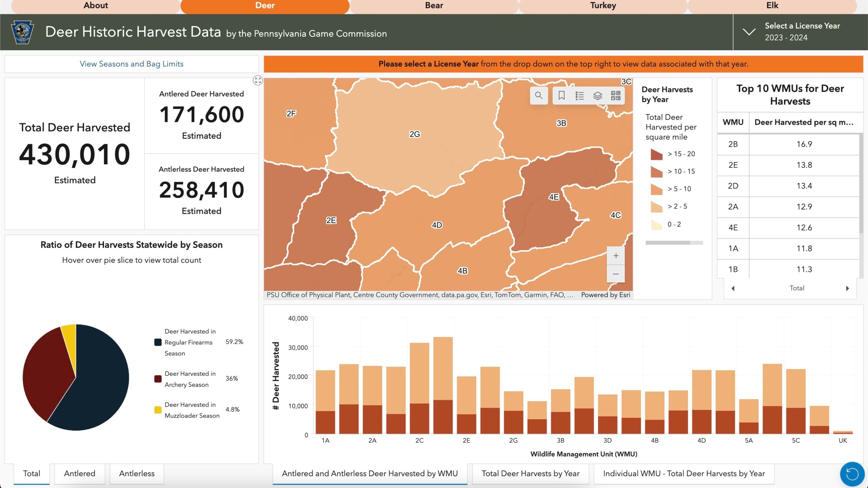Screen dimensions: 868x488
Task: Expand the Total Deer Harvested panel
Action: pyautogui.click(x=258, y=81)
